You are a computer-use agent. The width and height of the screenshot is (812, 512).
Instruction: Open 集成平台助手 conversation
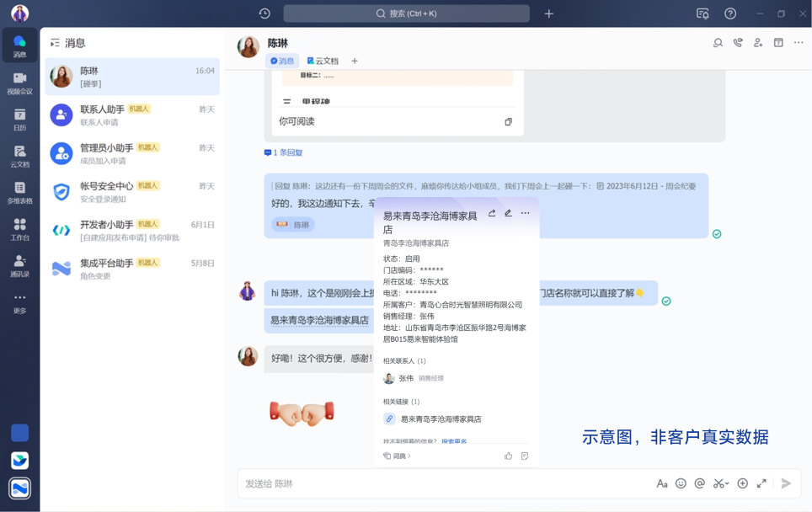pos(132,269)
